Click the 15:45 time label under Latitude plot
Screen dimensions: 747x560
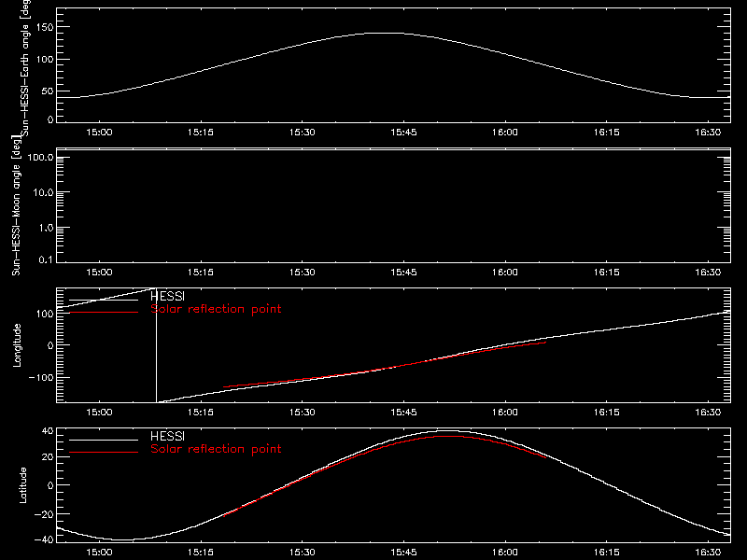click(x=403, y=553)
